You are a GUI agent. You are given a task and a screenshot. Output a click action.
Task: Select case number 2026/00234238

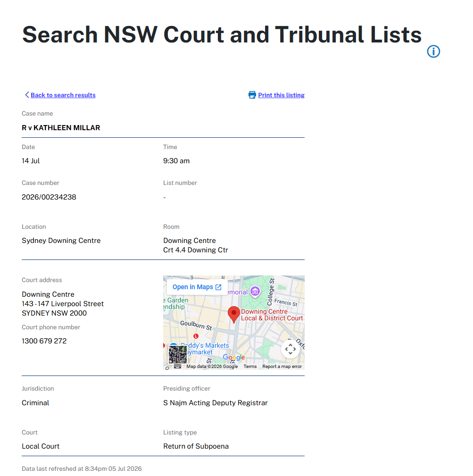coord(49,197)
